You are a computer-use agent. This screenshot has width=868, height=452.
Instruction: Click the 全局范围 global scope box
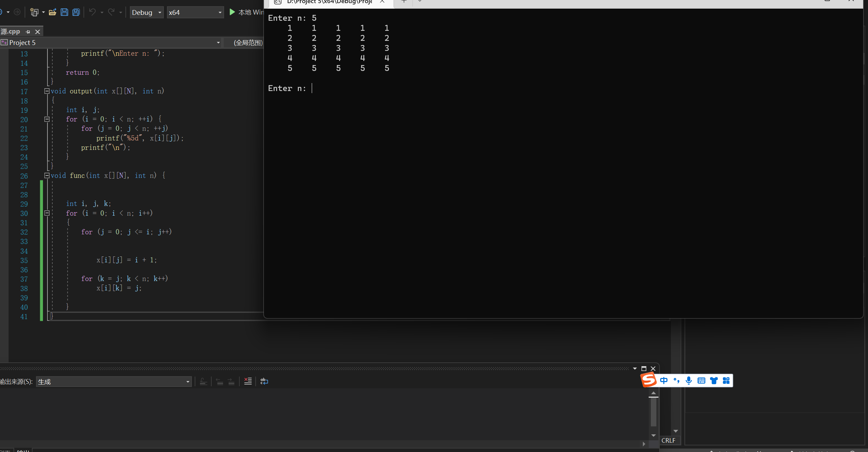[247, 43]
